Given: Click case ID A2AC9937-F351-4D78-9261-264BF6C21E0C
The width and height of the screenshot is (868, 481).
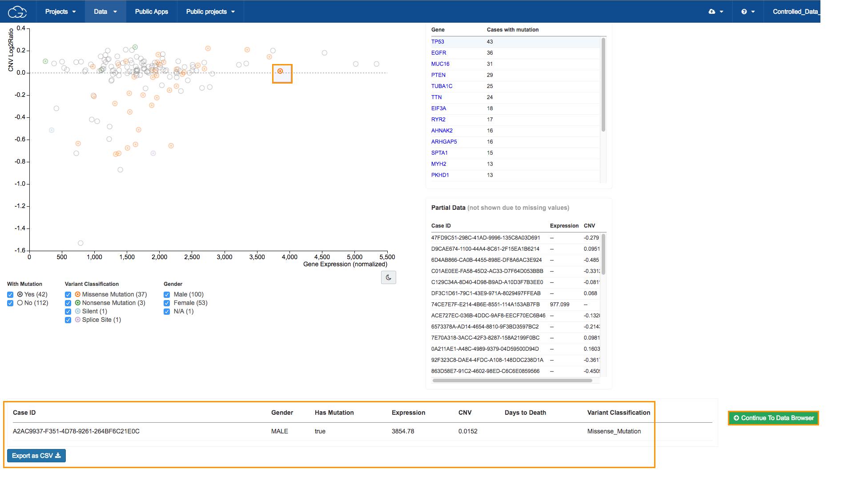Looking at the screenshot, I should 76,431.
